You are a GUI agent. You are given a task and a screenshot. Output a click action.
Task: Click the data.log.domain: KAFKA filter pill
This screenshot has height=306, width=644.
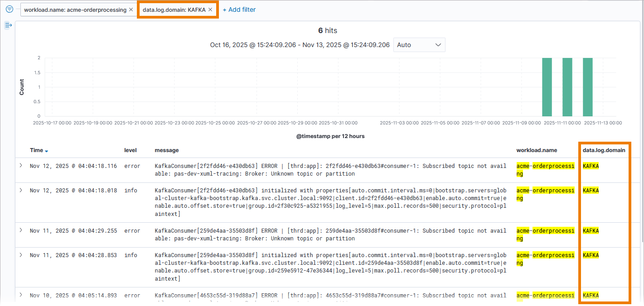click(174, 10)
